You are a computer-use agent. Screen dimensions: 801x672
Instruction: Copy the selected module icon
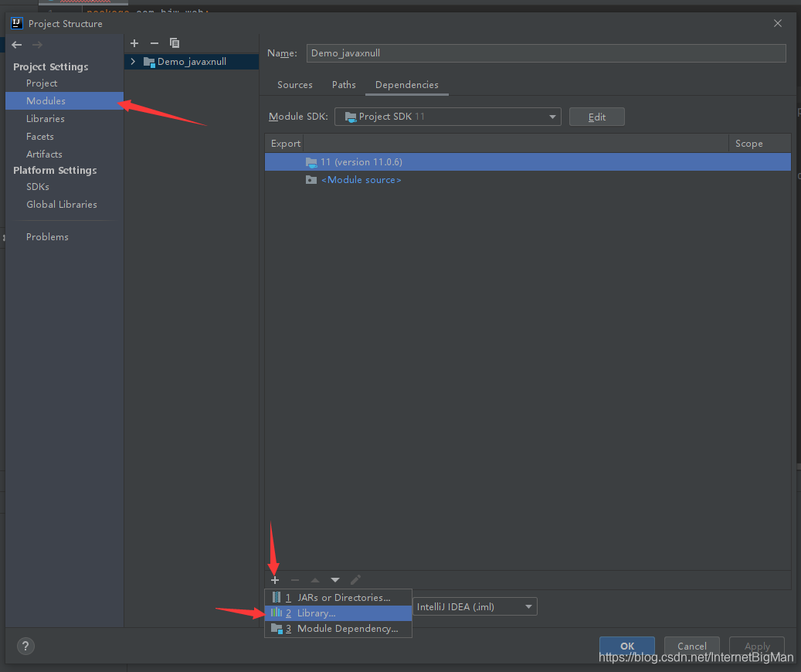175,43
